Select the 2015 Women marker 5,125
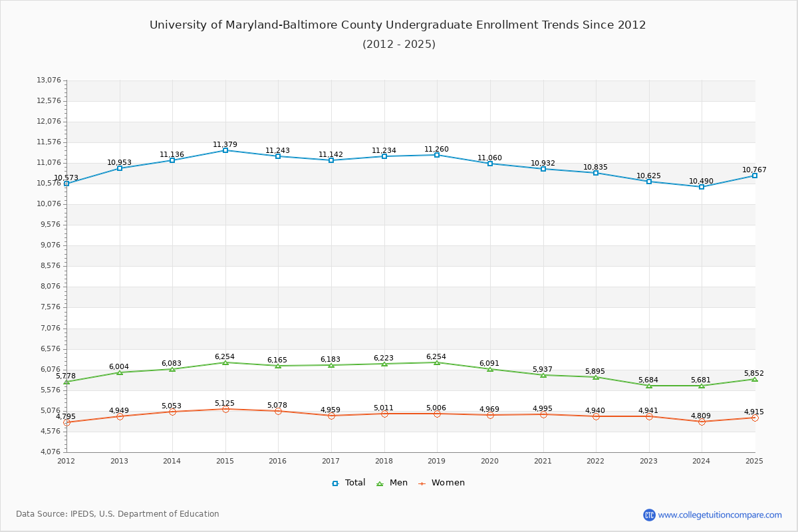The height and width of the screenshot is (532, 798). click(225, 409)
